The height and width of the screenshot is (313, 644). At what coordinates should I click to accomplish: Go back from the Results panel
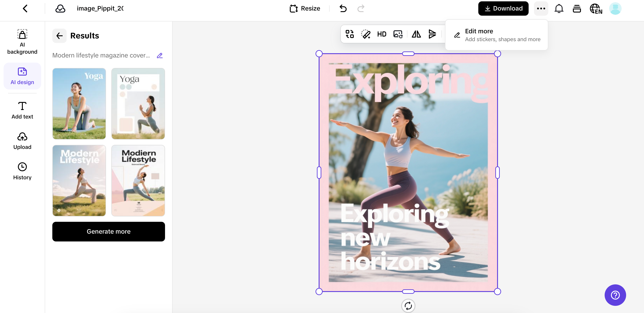[x=59, y=36]
